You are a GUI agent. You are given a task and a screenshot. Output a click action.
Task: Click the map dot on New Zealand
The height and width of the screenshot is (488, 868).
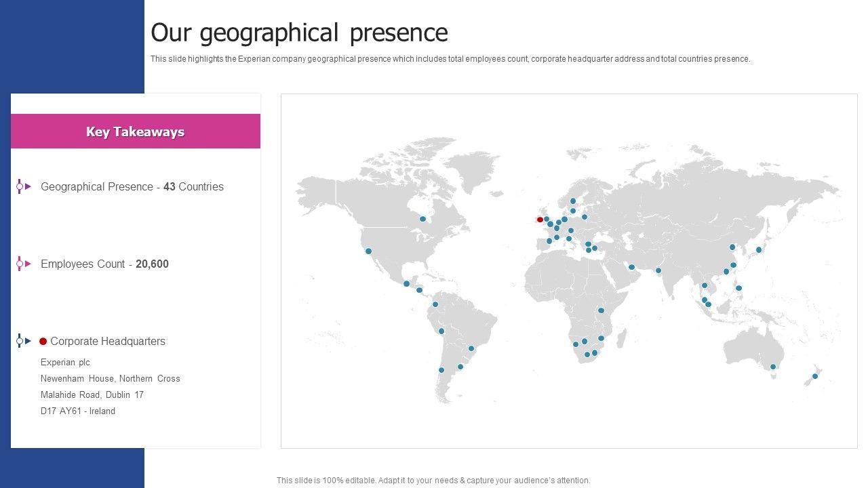[815, 376]
